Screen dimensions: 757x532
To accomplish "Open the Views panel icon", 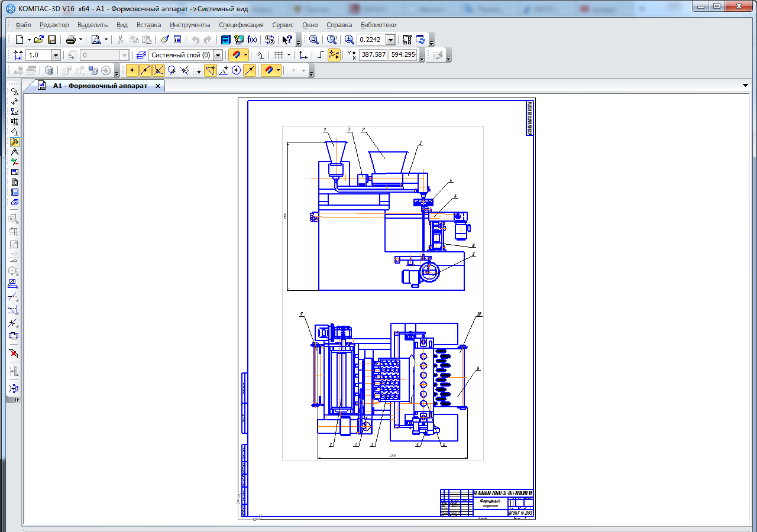I will coord(15,172).
